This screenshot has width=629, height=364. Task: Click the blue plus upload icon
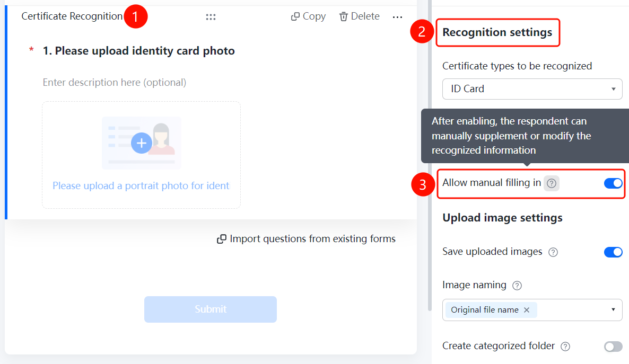tap(141, 143)
